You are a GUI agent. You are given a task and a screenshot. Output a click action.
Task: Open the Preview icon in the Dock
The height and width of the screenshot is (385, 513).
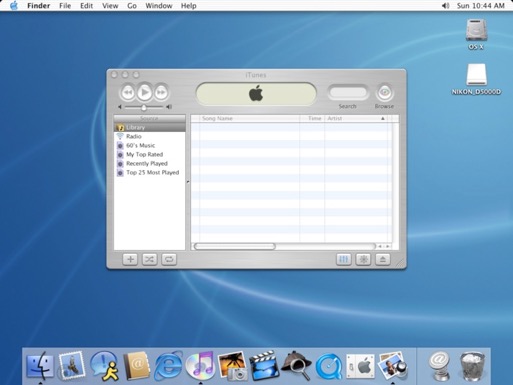(x=392, y=366)
